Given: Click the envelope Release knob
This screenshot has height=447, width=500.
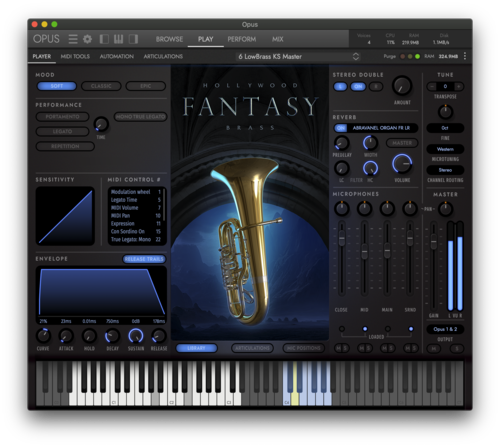Looking at the screenshot, I should pos(159,336).
